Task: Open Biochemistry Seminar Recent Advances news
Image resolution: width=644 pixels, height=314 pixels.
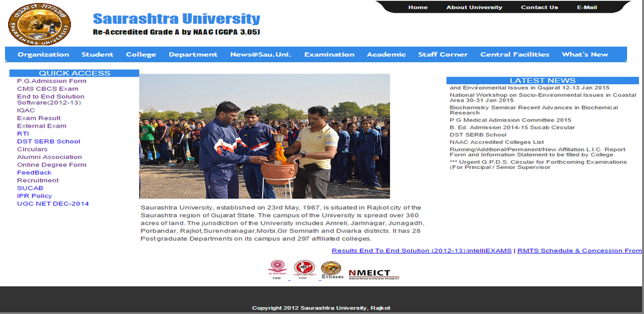Action: pos(533,111)
